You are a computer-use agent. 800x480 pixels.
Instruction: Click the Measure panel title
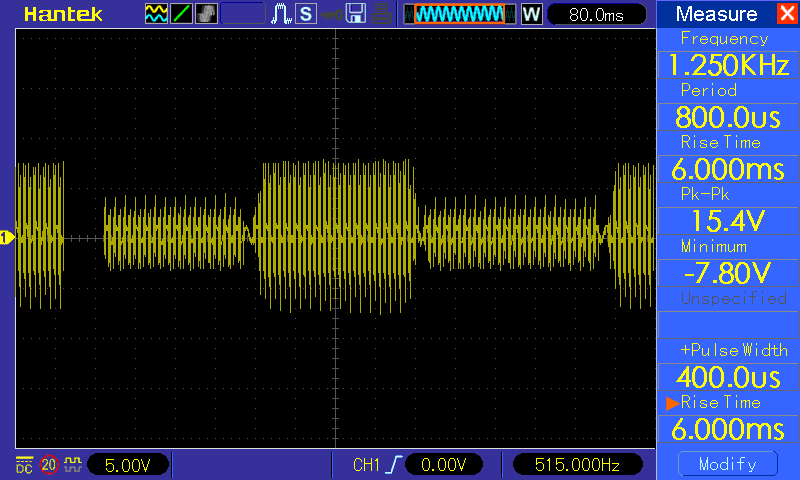(716, 14)
